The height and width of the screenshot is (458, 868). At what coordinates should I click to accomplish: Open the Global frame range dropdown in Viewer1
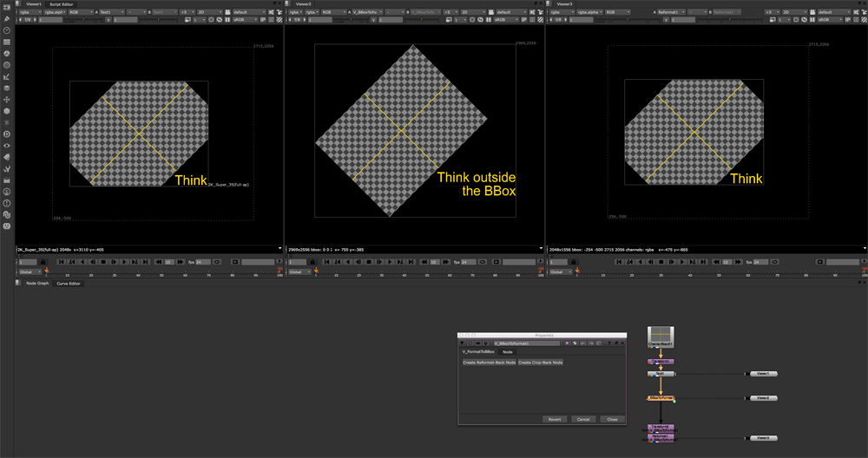coord(30,272)
